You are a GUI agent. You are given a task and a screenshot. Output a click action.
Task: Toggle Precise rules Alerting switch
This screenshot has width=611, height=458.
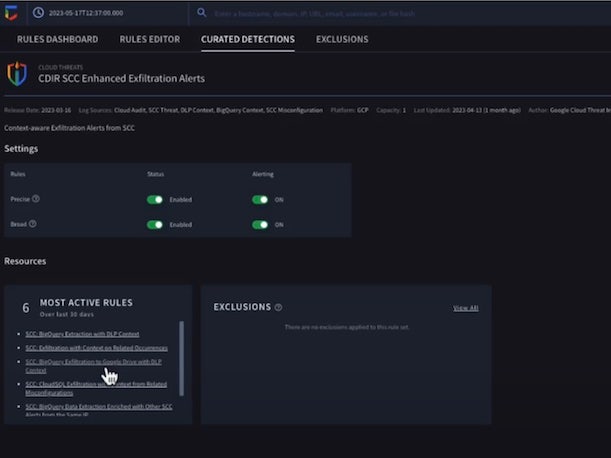coord(260,199)
